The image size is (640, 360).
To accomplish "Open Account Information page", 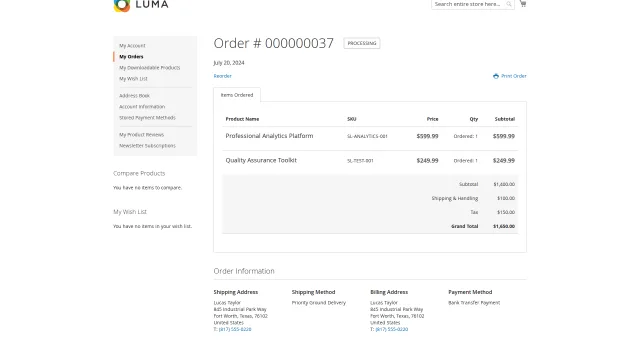I will pyautogui.click(x=142, y=107).
